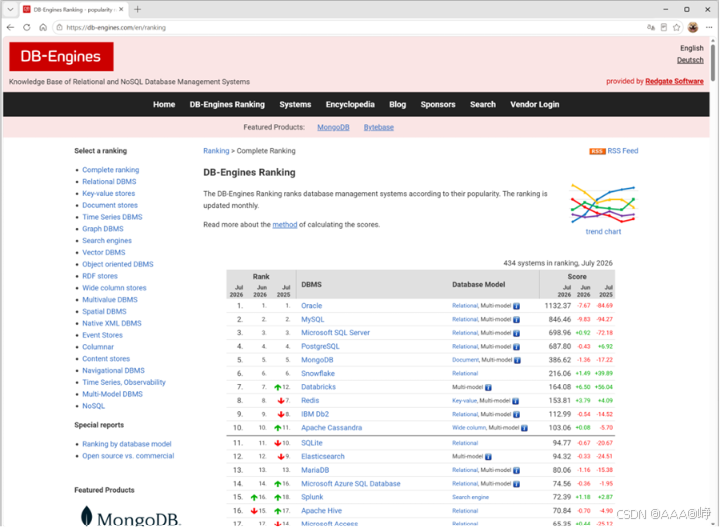
Task: Reload the page with the refresh icon
Action: click(x=27, y=28)
